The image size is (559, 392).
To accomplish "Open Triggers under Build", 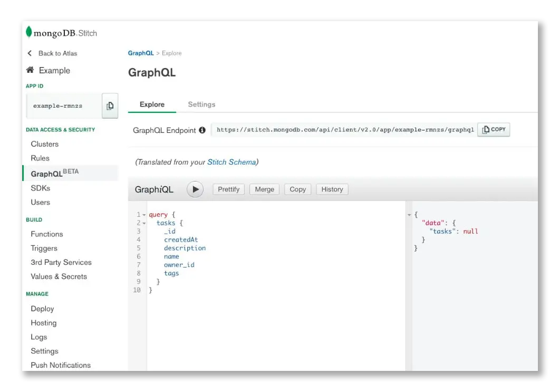I will pyautogui.click(x=44, y=248).
